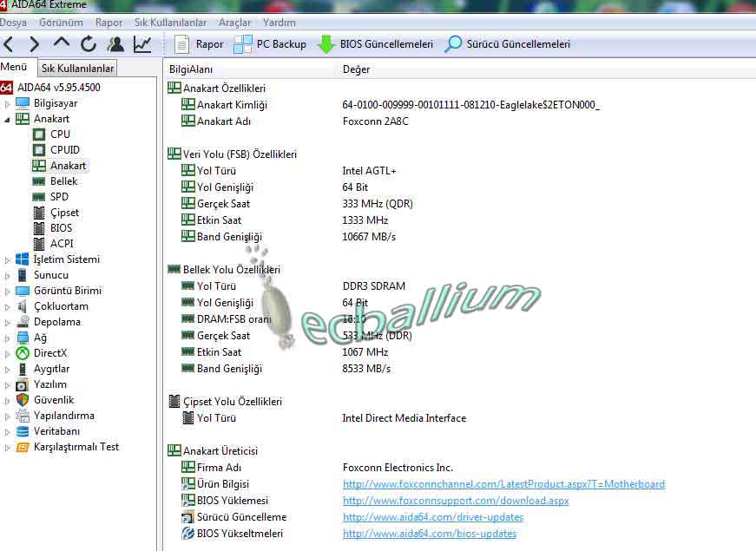Go up one level with the up arrow
The width and height of the screenshot is (756, 551).
tap(62, 43)
